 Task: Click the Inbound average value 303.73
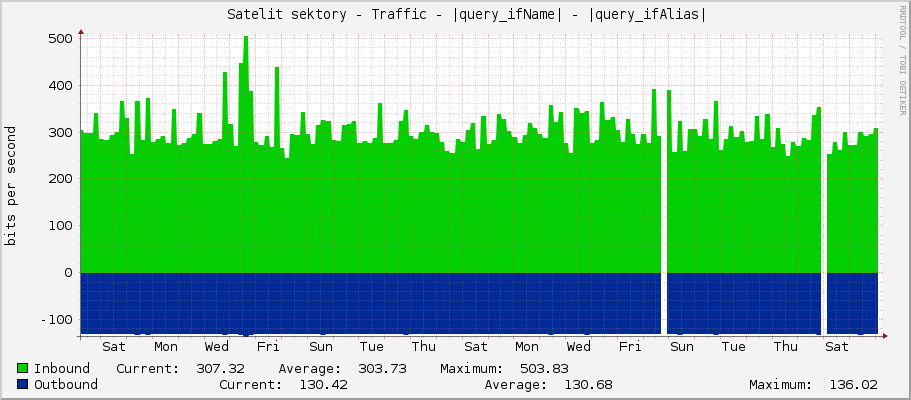[x=382, y=369]
